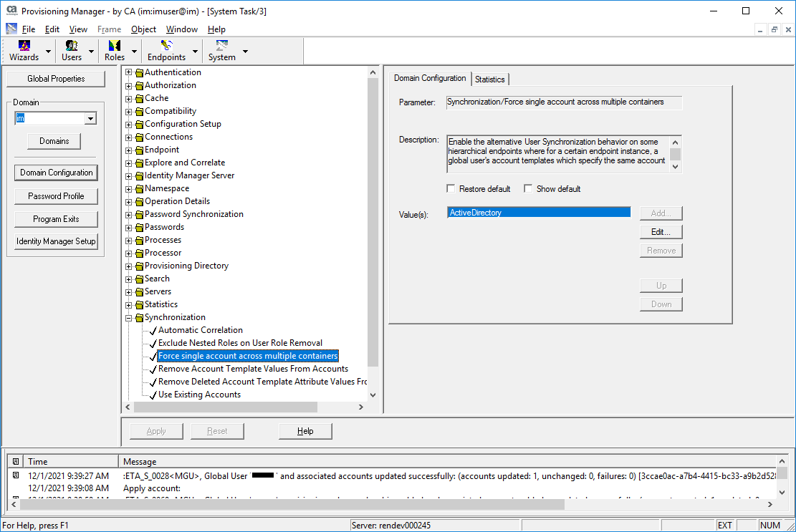The height and width of the screenshot is (532, 796).
Task: Click the Users toolbar icon
Action: tap(72, 47)
